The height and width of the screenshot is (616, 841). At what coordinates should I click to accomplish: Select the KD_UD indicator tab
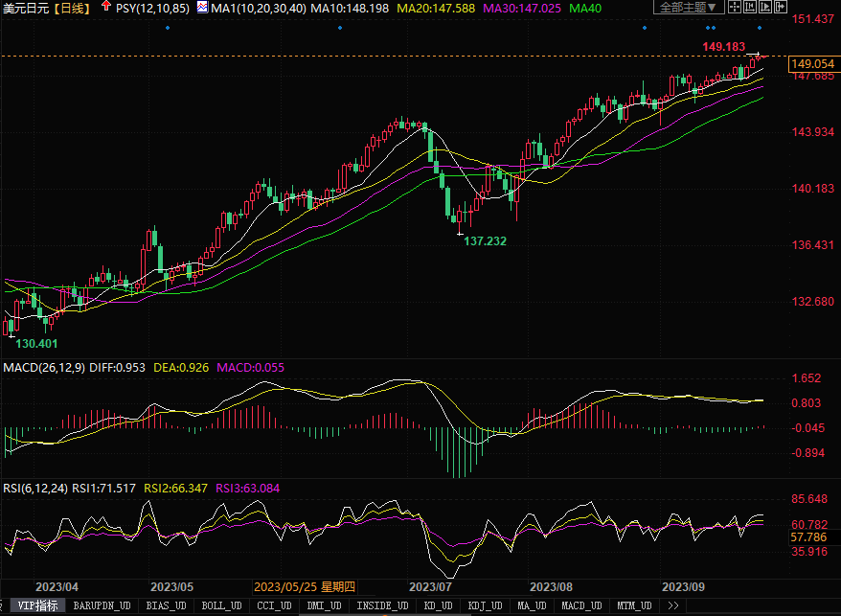click(438, 605)
